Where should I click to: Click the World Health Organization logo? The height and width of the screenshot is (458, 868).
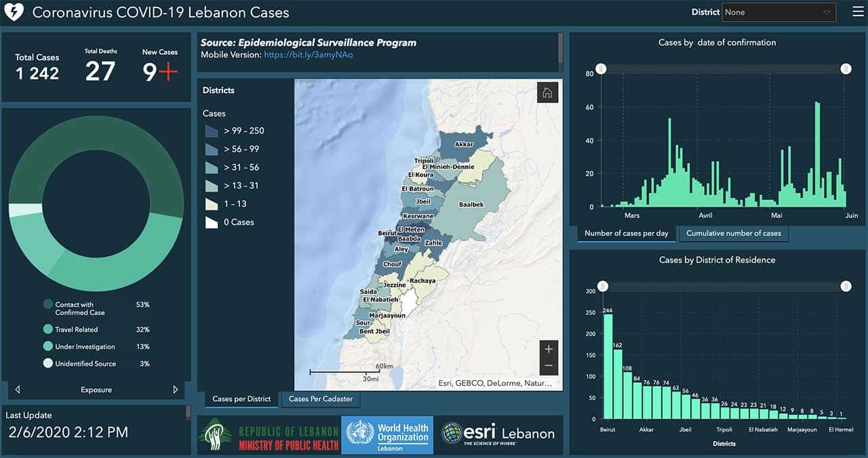click(387, 434)
